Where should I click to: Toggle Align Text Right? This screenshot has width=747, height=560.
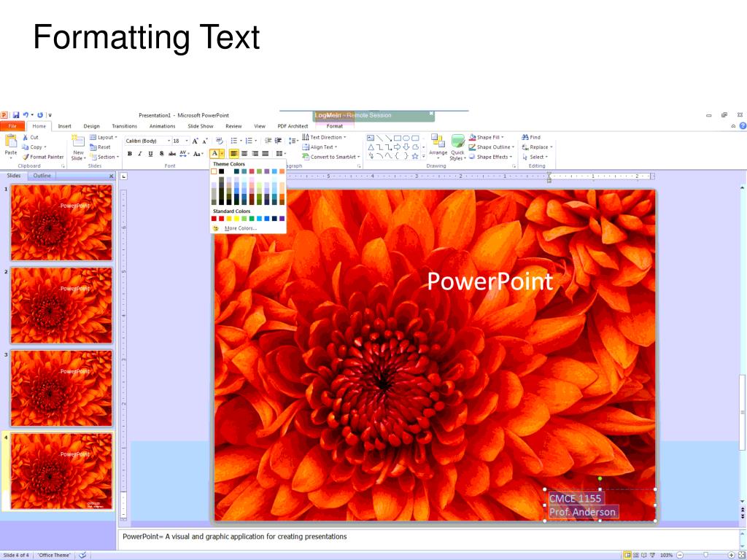click(255, 153)
